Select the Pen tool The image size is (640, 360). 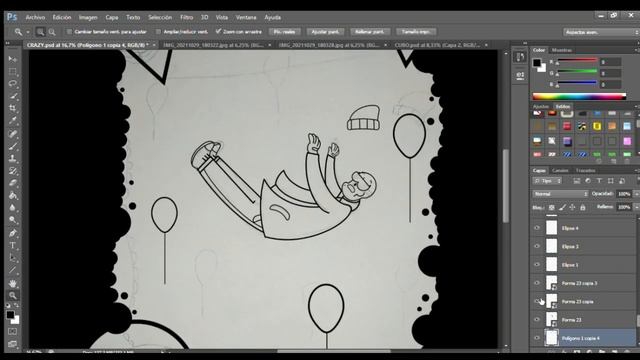pos(13,233)
